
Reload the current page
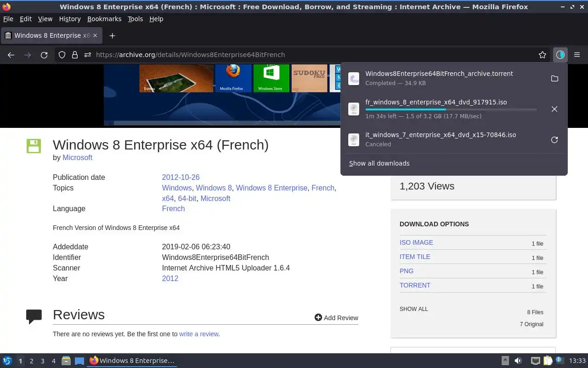[x=44, y=55]
